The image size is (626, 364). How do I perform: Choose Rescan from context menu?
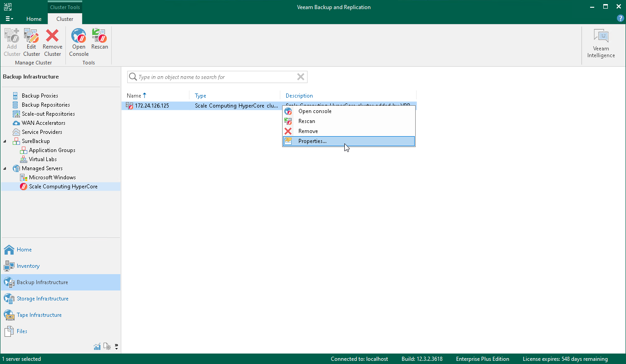coord(349,121)
